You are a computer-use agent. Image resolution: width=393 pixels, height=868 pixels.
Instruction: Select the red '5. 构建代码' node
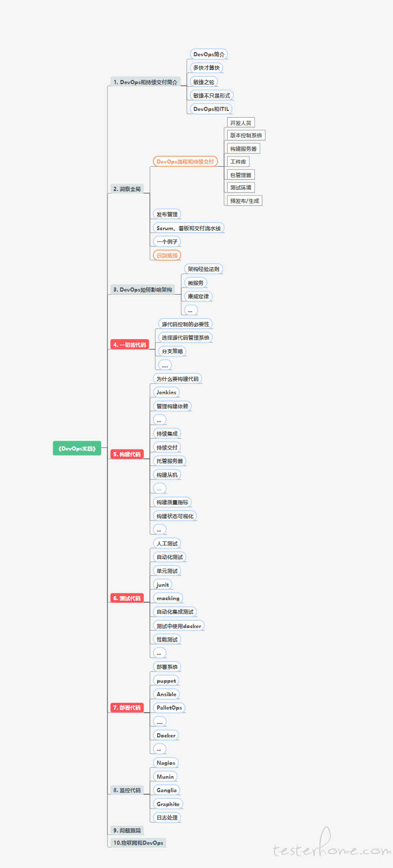127,454
